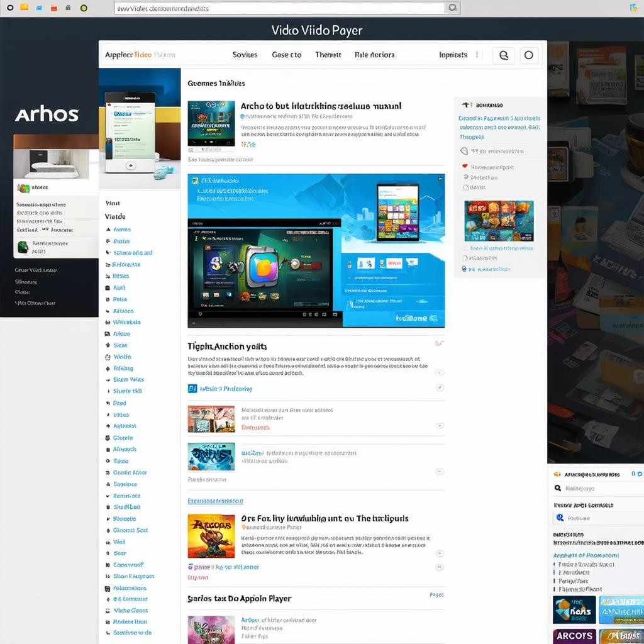Viewport: 644px width, 644px height.
Task: Click the green icon in Arhos sidebar card
Action: (x=23, y=188)
